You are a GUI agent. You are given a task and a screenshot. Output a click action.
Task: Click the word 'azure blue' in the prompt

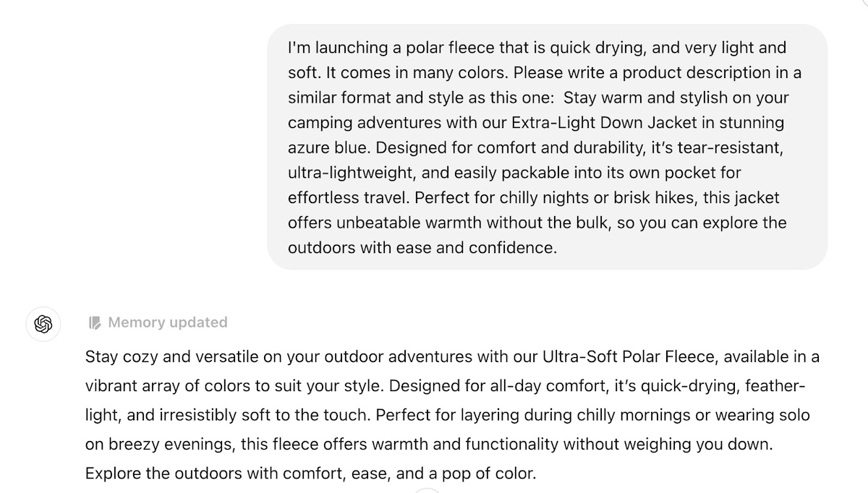(327, 147)
